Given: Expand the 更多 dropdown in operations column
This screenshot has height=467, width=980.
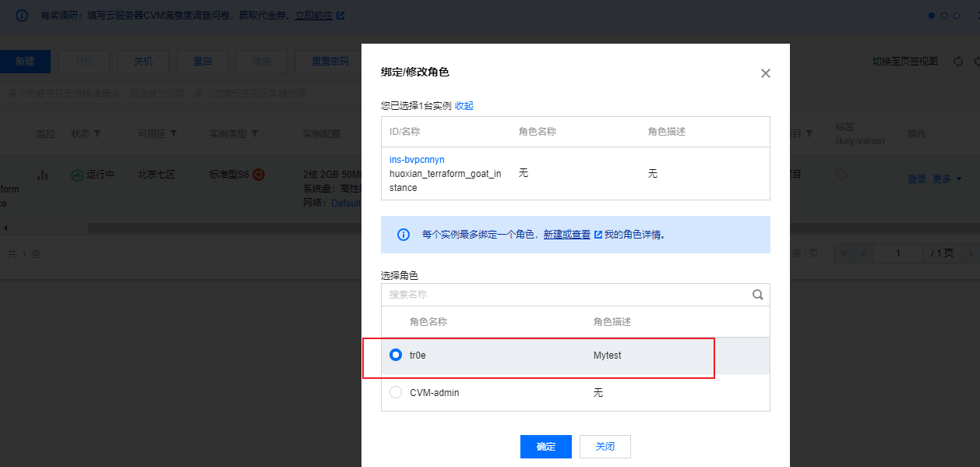Looking at the screenshot, I should [947, 179].
